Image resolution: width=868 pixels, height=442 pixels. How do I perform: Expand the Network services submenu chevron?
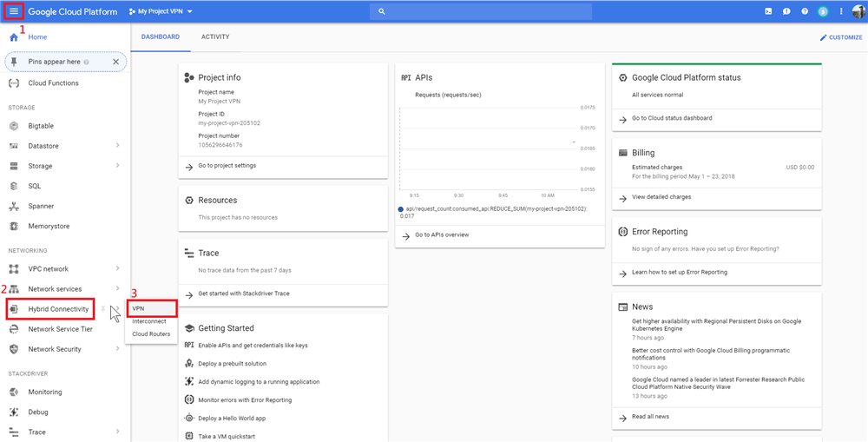click(117, 288)
